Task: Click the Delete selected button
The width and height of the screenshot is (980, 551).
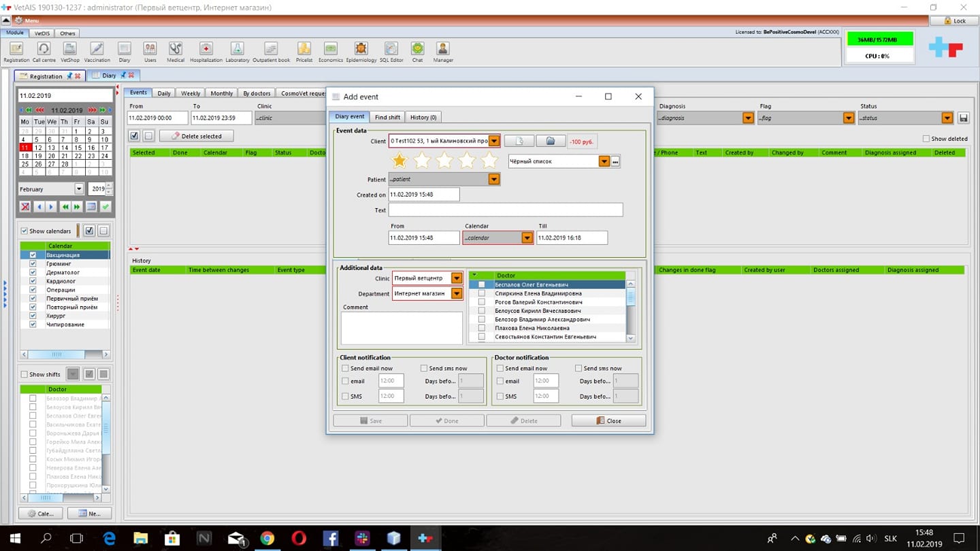Action: 196,136
